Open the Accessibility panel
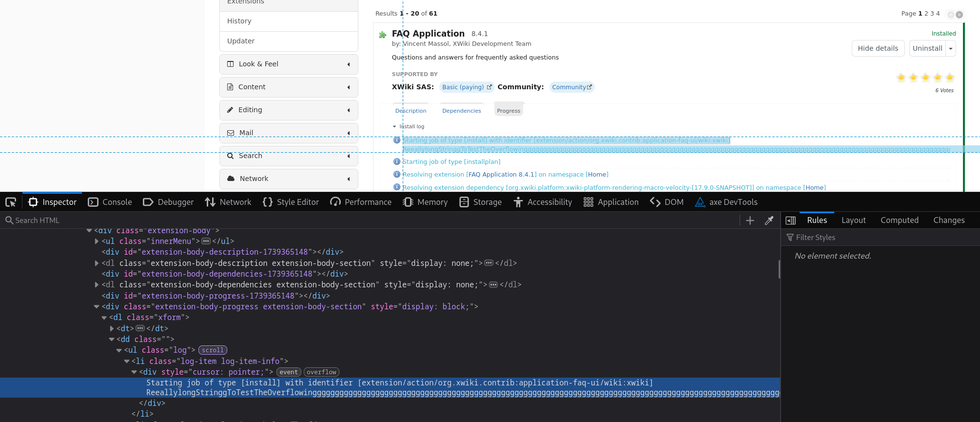This screenshot has width=980, height=422. click(x=543, y=202)
